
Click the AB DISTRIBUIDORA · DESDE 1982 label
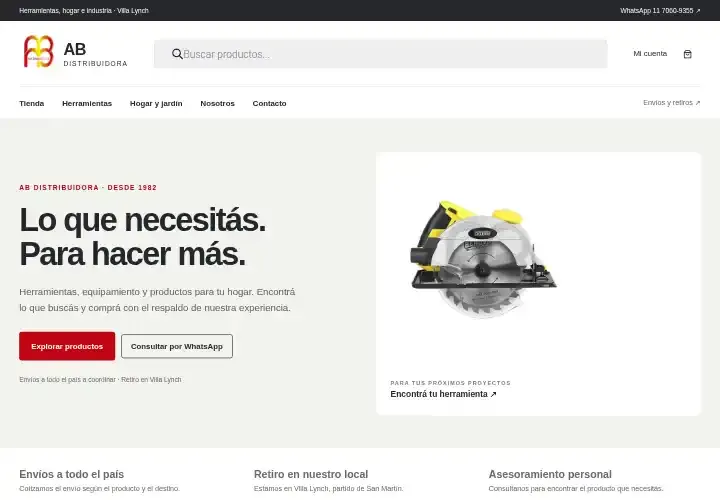pos(88,187)
